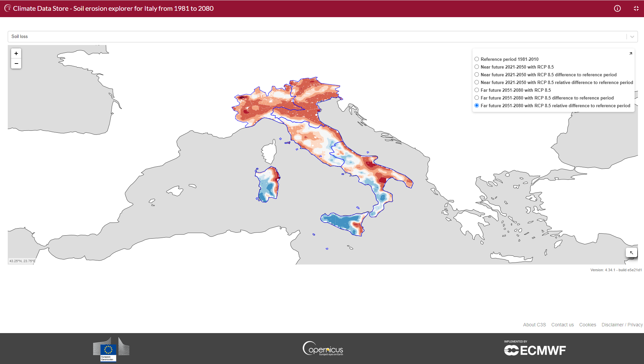Screen dimensions: 644x364
Task: Zoom out of the map
Action: (16, 64)
